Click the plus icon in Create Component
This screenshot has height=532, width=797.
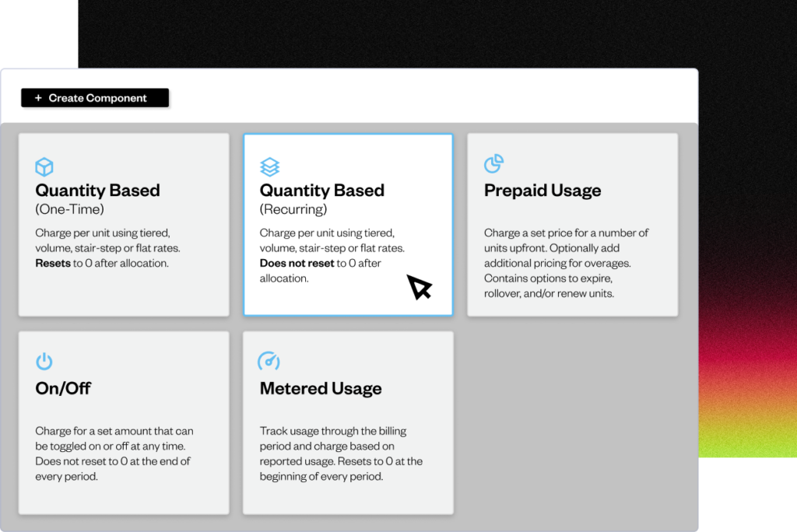click(x=38, y=98)
